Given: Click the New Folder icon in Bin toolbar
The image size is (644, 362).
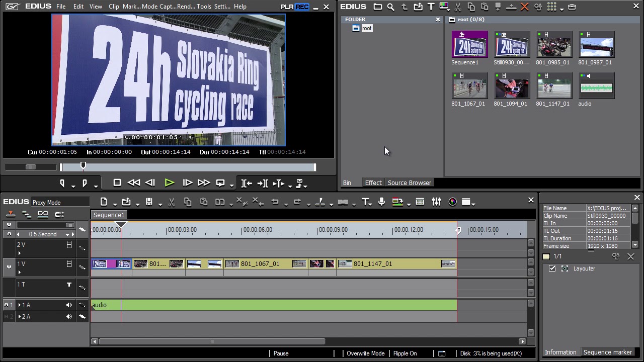Looking at the screenshot, I should [x=378, y=7].
